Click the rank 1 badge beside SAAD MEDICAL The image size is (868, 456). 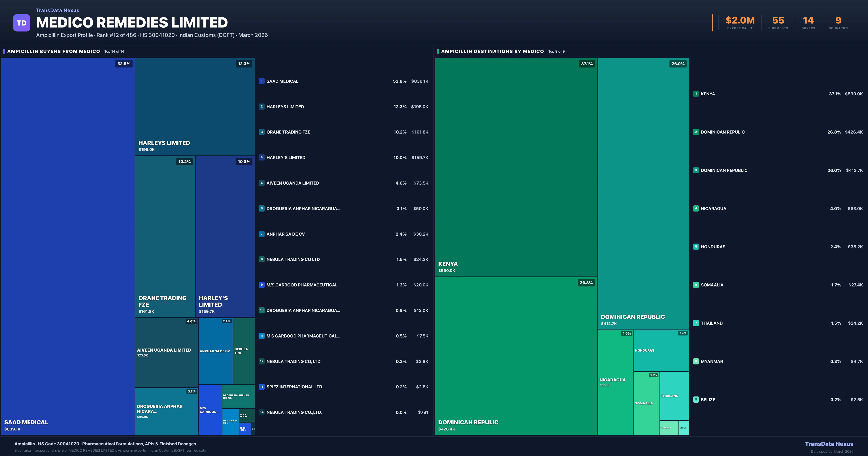click(261, 81)
